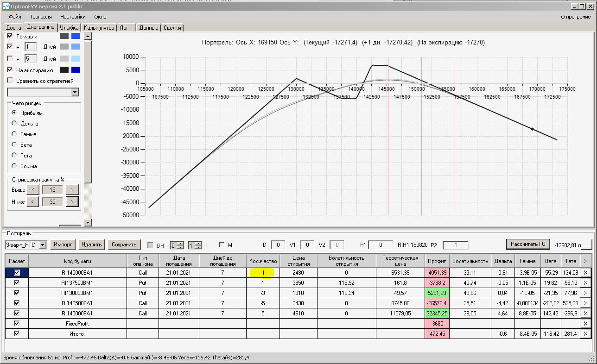Click the scroll-up arrow of the left settings panel
This screenshot has width=597, height=364.
tap(88, 36)
